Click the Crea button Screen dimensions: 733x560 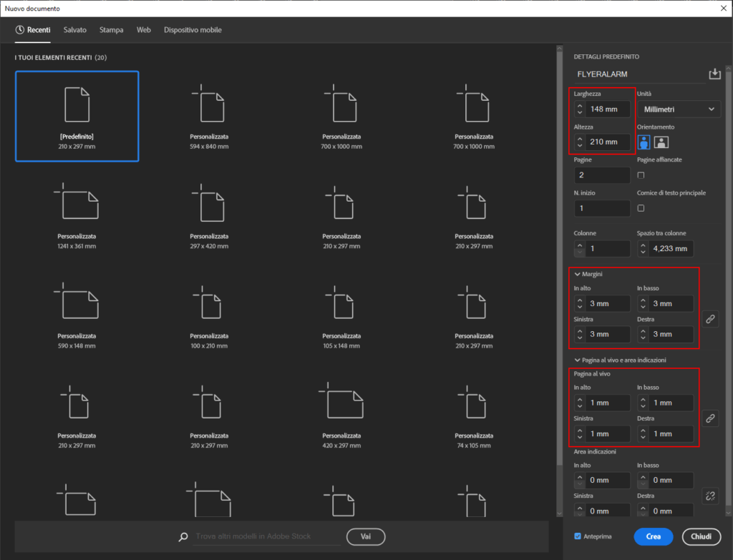point(653,536)
